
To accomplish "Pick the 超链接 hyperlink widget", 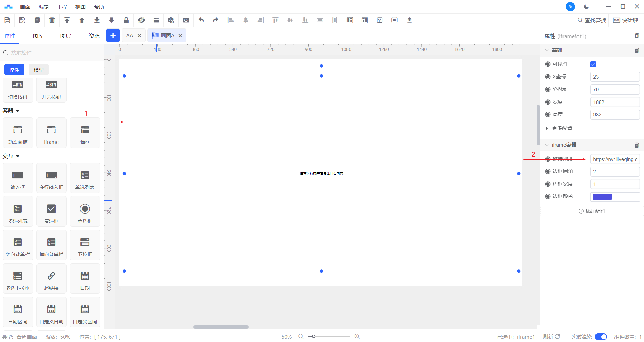I will [x=51, y=279].
